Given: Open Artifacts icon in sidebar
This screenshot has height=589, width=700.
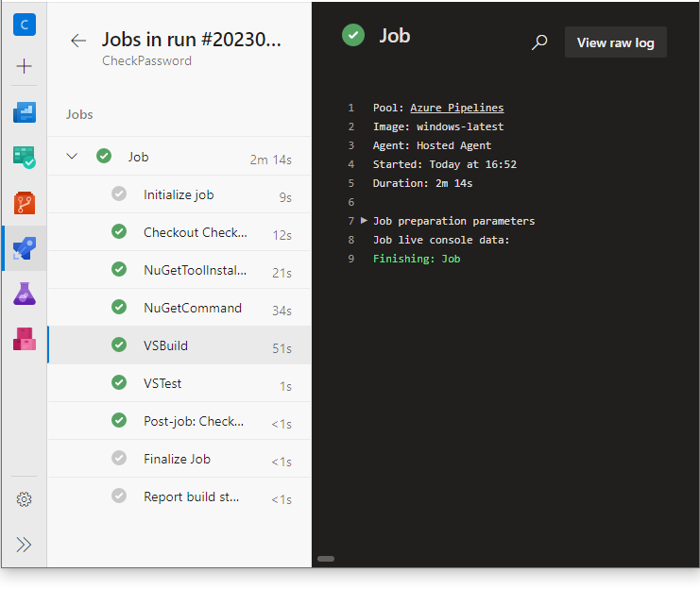Looking at the screenshot, I should 25,338.
